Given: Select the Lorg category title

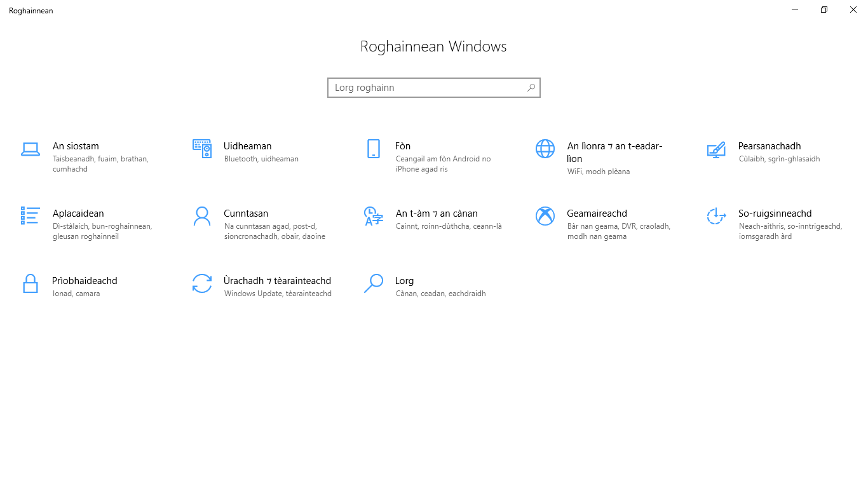Looking at the screenshot, I should (404, 281).
